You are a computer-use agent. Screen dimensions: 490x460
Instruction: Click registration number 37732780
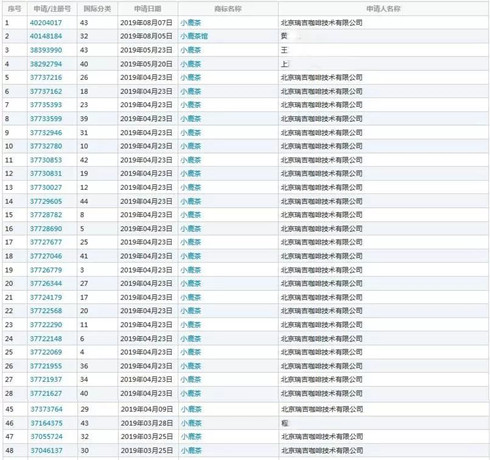tap(46, 146)
